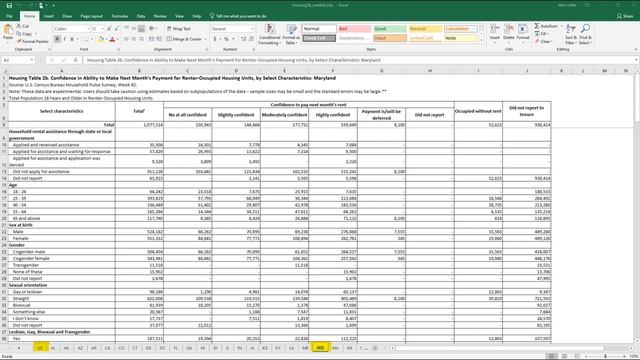The image size is (640, 360).
Task: Align text left in cell
Action: [127, 39]
